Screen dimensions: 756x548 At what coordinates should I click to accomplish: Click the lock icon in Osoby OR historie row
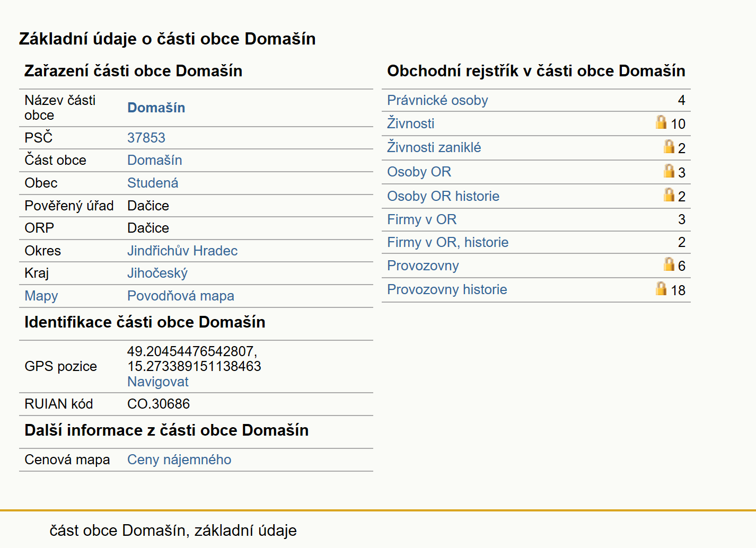pyautogui.click(x=669, y=195)
